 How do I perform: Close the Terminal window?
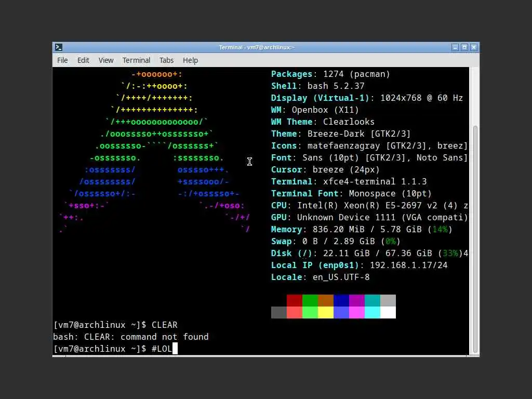coord(474,47)
